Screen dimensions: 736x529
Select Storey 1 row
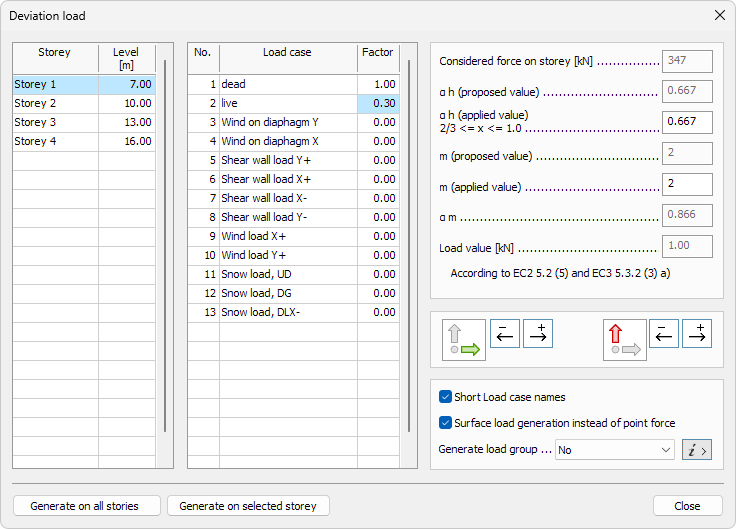coord(84,84)
